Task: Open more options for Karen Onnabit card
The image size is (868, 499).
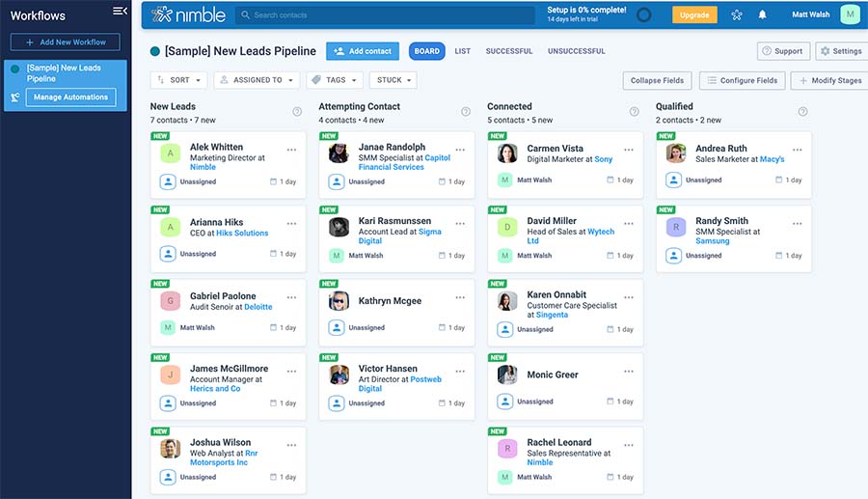Action: pyautogui.click(x=629, y=297)
